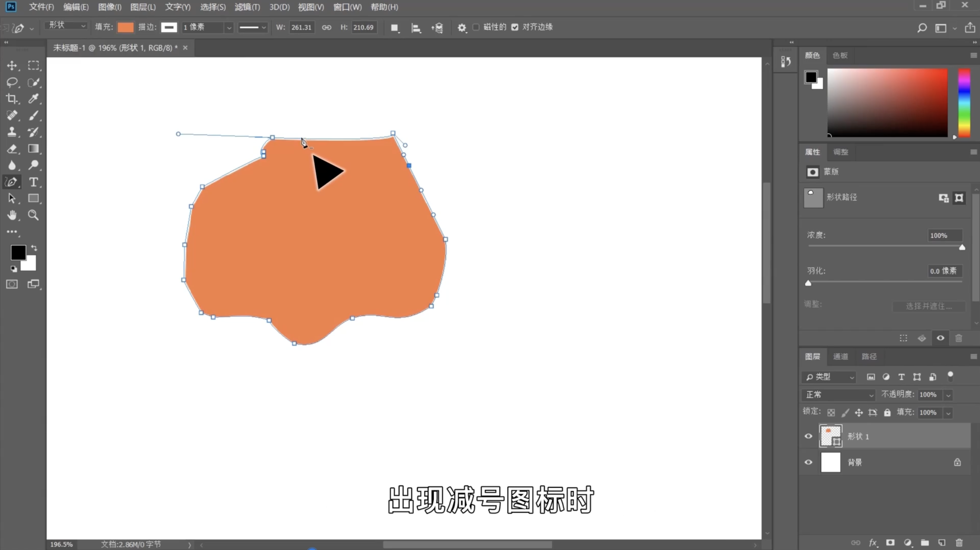Click the W width input field
Viewport: 980px width, 550px height.
pyautogui.click(x=301, y=27)
